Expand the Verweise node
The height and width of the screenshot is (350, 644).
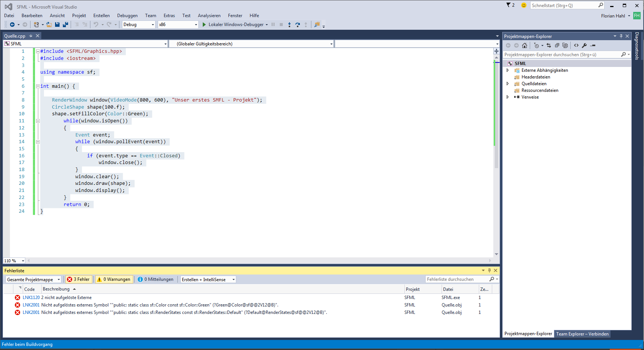(x=507, y=97)
